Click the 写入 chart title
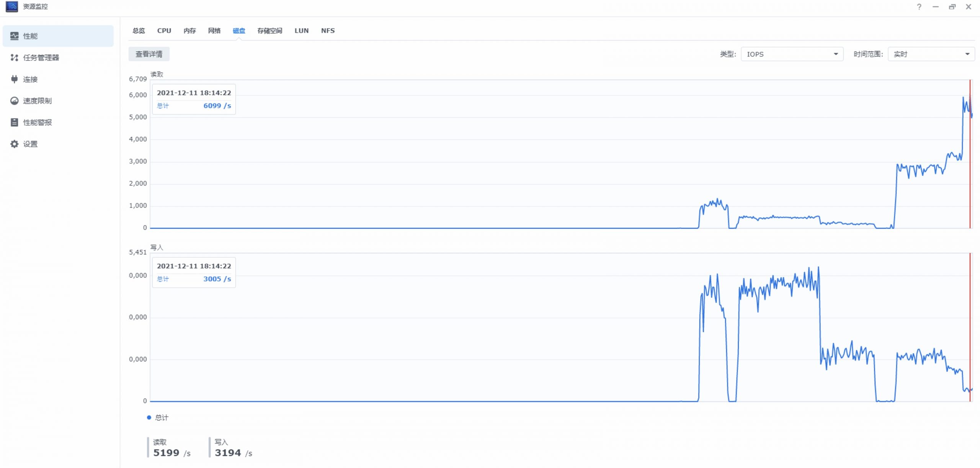 (157, 247)
